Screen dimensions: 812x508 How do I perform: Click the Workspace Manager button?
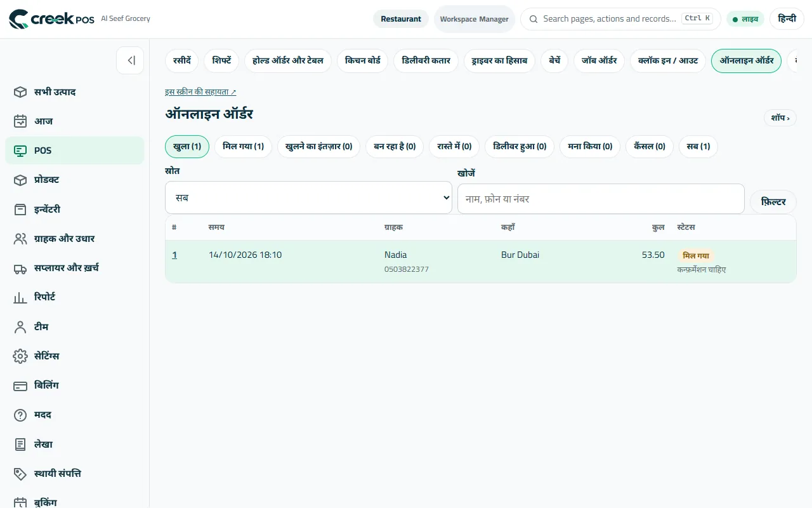tap(475, 19)
